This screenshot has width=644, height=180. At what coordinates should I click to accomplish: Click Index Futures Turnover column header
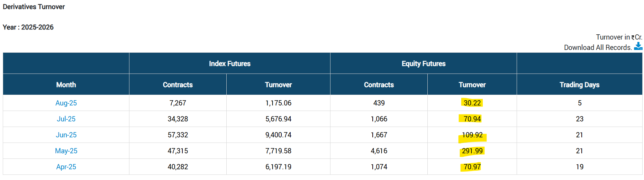pyautogui.click(x=278, y=85)
